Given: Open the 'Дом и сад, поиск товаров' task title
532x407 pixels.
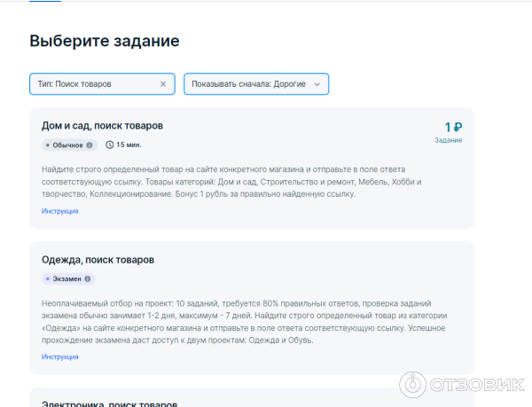Looking at the screenshot, I should pyautogui.click(x=102, y=126).
